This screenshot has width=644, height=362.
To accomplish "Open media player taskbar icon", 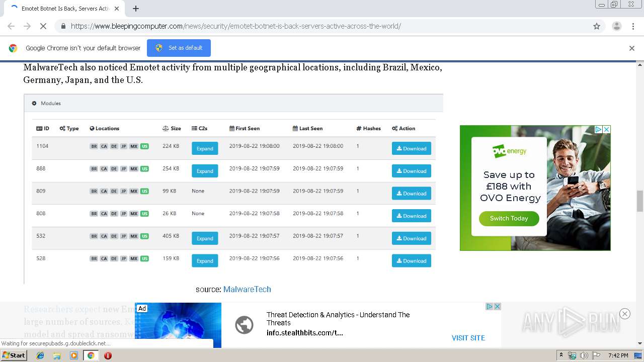I will (74, 355).
